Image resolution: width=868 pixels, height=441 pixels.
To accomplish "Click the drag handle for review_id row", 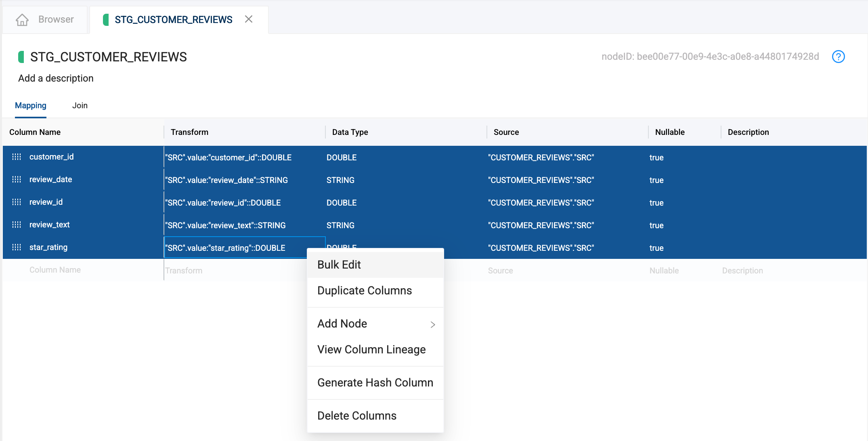I will click(x=17, y=202).
